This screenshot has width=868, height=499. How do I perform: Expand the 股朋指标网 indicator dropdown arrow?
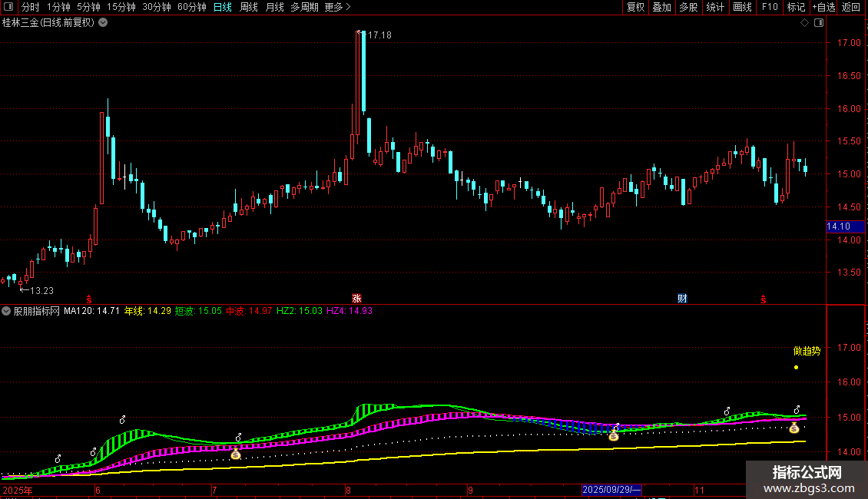6,311
